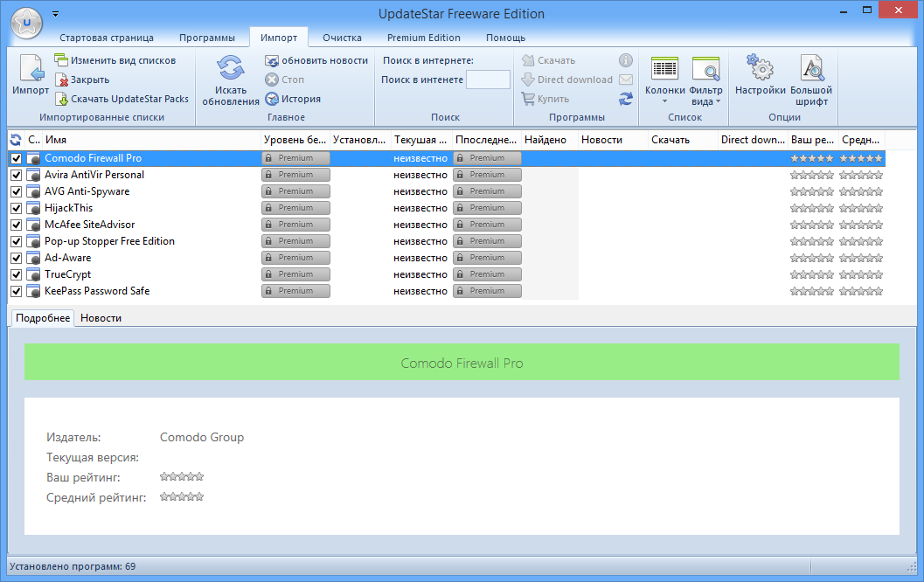Open 'История' in ribbon
Viewport: 924px width, 582px height.
tap(293, 99)
